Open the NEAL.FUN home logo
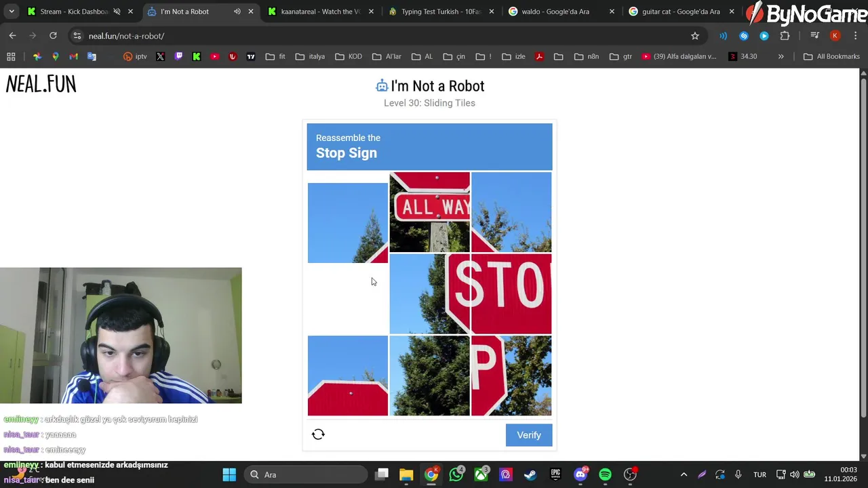 (41, 84)
